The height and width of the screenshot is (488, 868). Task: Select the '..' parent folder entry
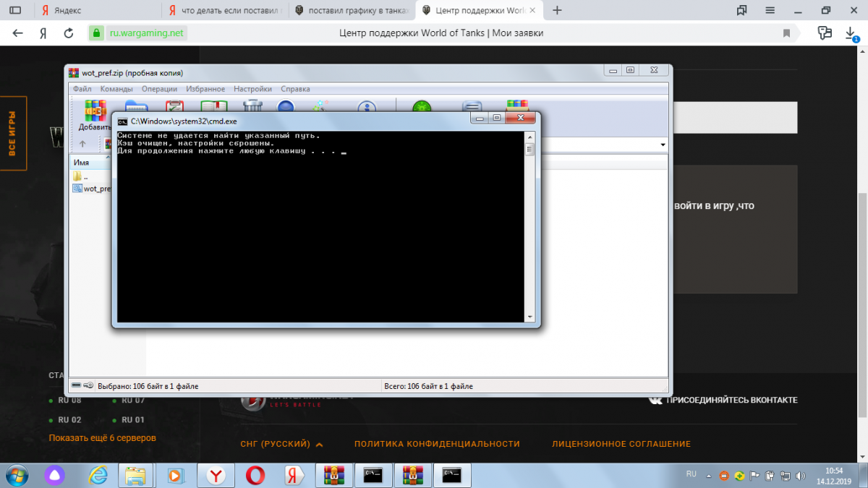85,176
